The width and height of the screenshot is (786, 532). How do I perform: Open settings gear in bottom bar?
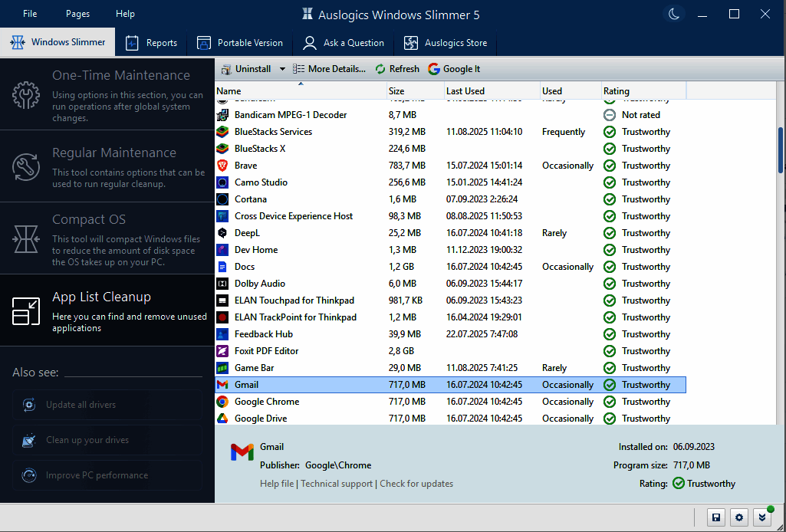click(738, 517)
